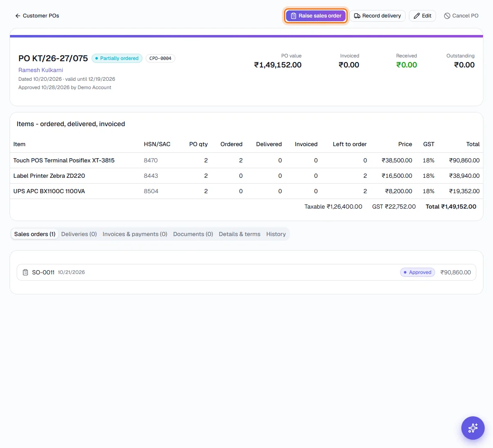Click the Approved 10/28/2026 by Demo Account line
Viewport: 493px width, 448px height.
click(65, 87)
